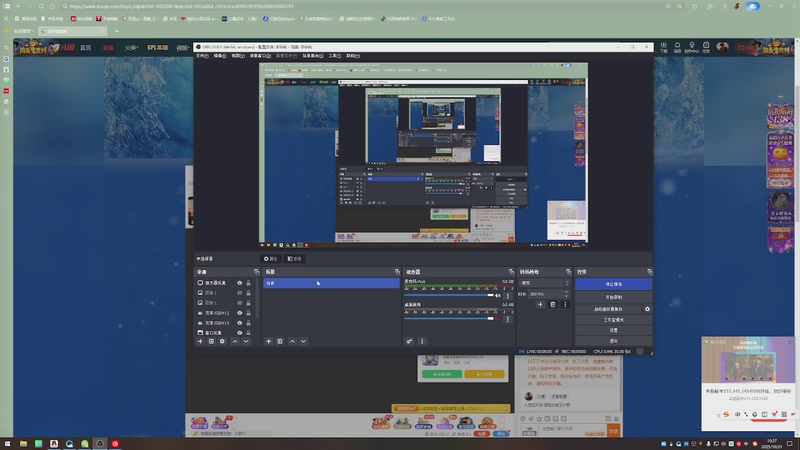Screen dimensions: 800x450
Task: Open File Explorer from the taskbar
Action: pyautogui.click(x=23, y=444)
